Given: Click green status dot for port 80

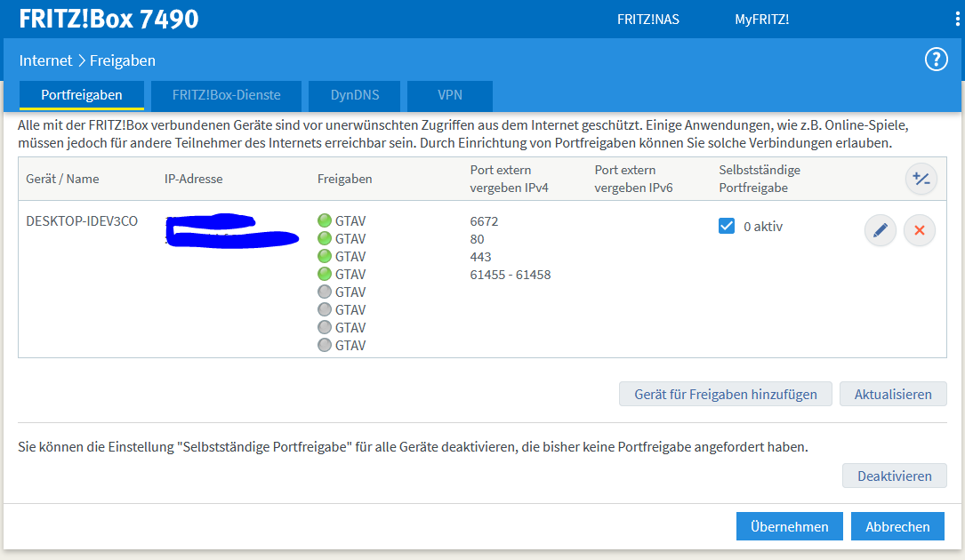Looking at the screenshot, I should coord(325,238).
